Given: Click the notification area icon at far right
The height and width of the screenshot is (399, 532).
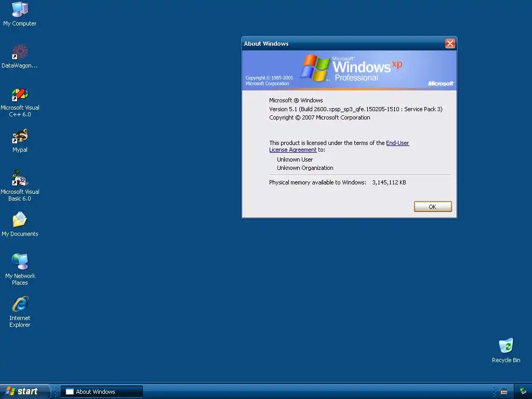Looking at the screenshot, I should [523, 392].
